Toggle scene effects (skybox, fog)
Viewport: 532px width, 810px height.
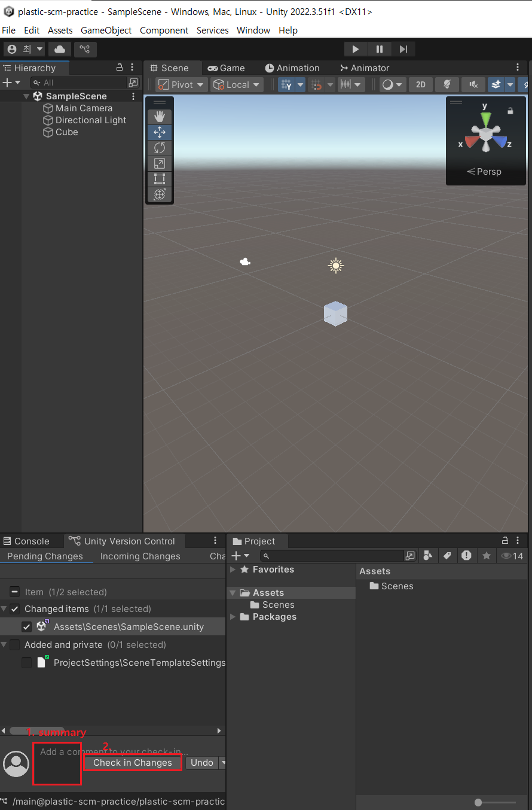[496, 84]
